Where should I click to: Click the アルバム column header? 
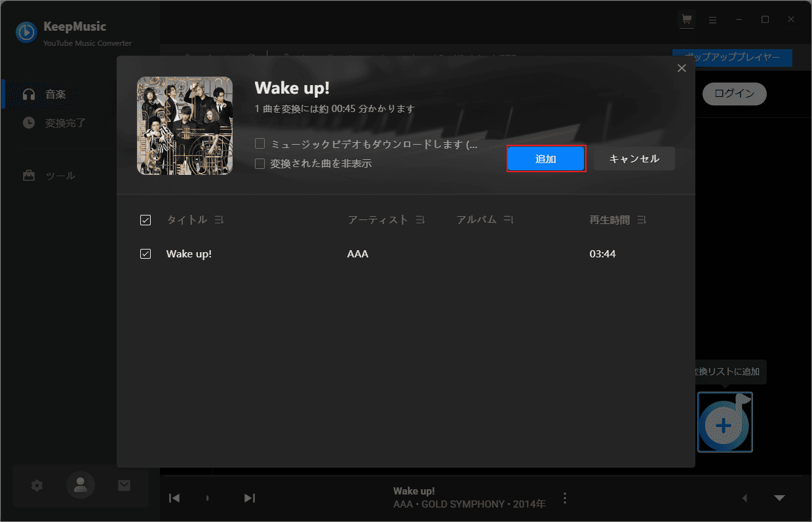pos(476,220)
